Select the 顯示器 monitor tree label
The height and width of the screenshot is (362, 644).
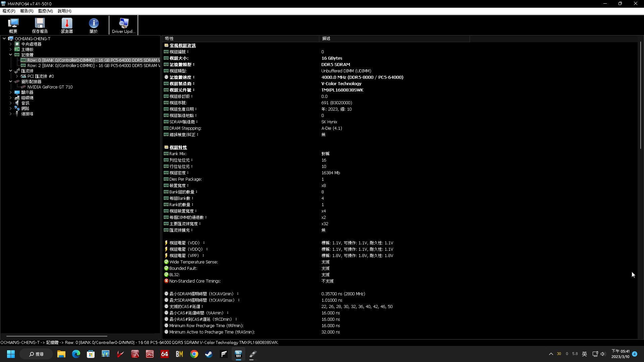(x=27, y=92)
